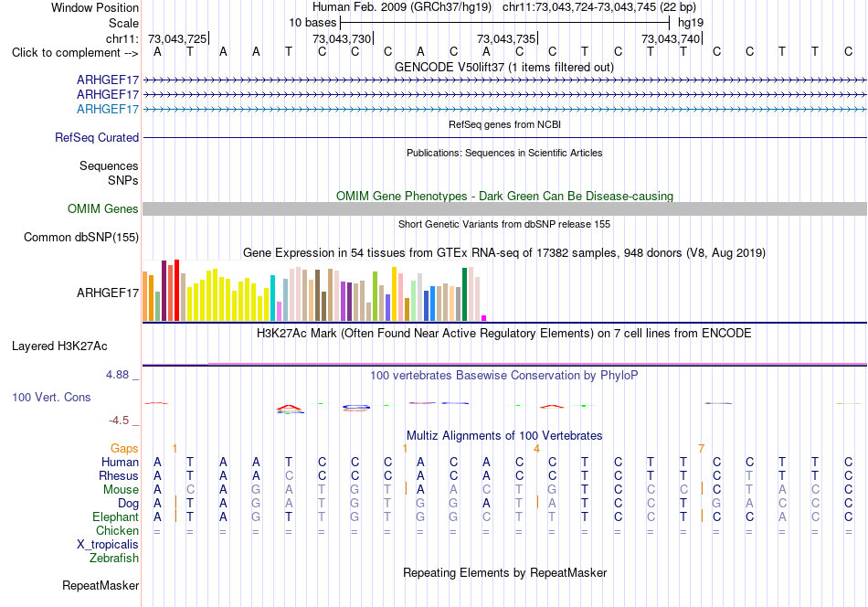Select the 'X_tropicalis' alignment row label
The image size is (868, 607).
(108, 545)
